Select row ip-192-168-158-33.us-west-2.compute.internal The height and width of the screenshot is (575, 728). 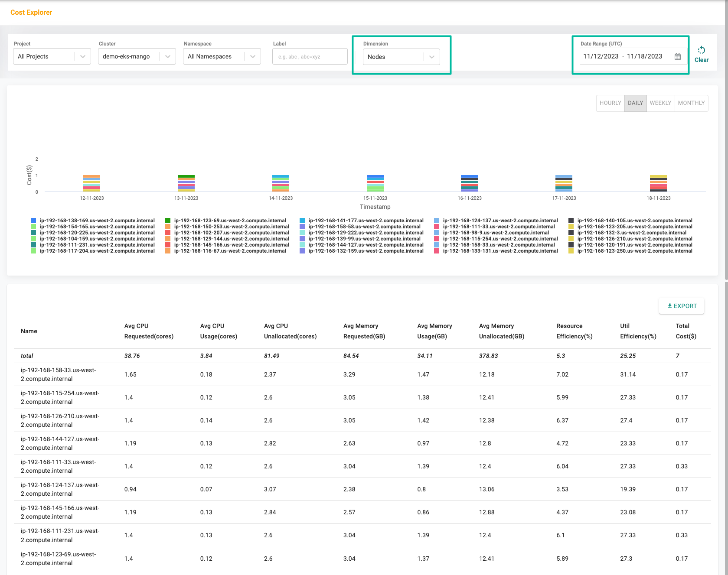pyautogui.click(x=362, y=374)
